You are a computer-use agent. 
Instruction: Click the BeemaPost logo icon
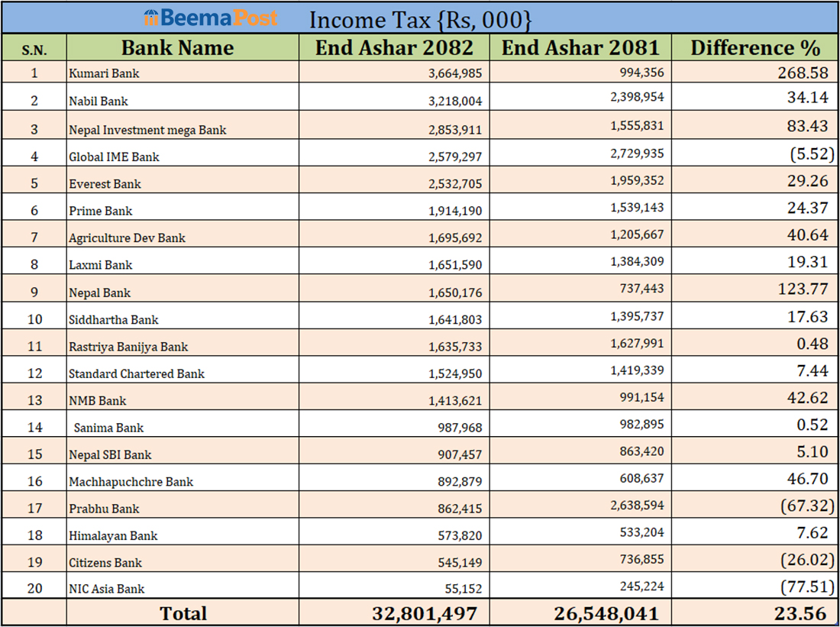(150, 18)
